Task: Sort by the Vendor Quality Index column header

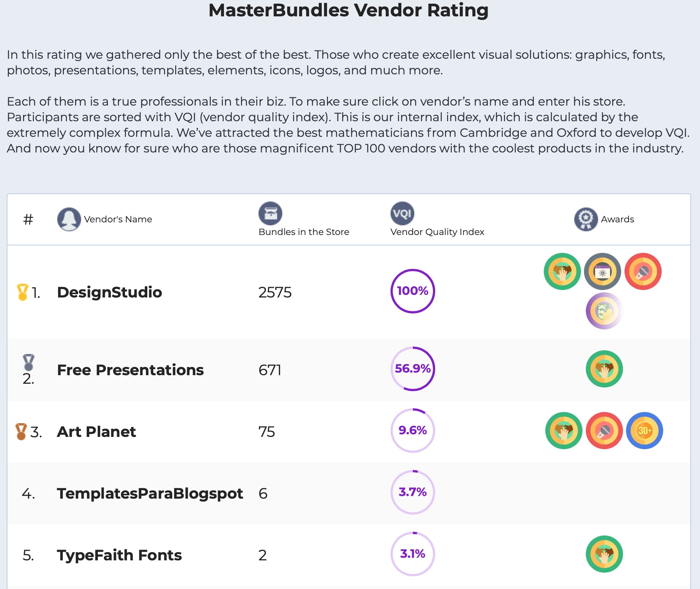Action: point(437,232)
